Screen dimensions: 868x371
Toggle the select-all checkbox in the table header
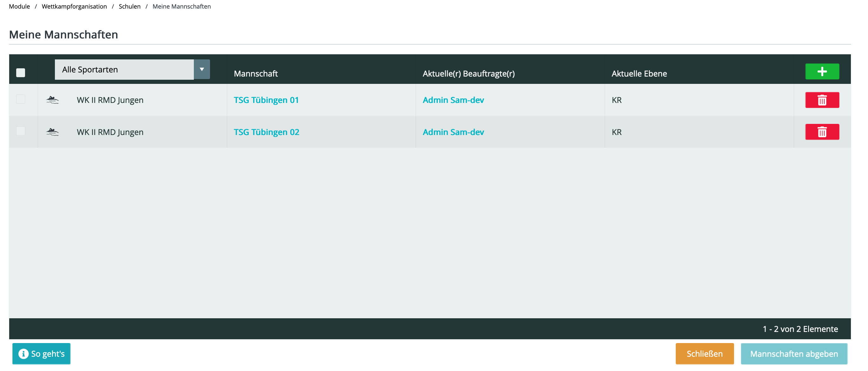point(21,72)
